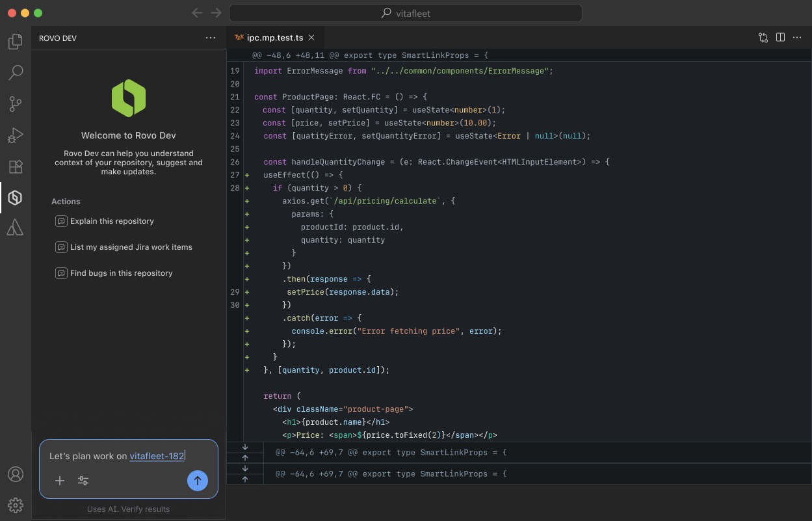This screenshot has height=521, width=812.
Task: Run the 'Explain this repository' action
Action: click(112, 221)
